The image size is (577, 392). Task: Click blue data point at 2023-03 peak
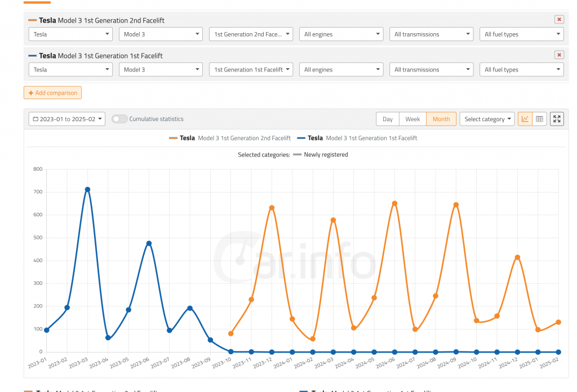(x=87, y=190)
